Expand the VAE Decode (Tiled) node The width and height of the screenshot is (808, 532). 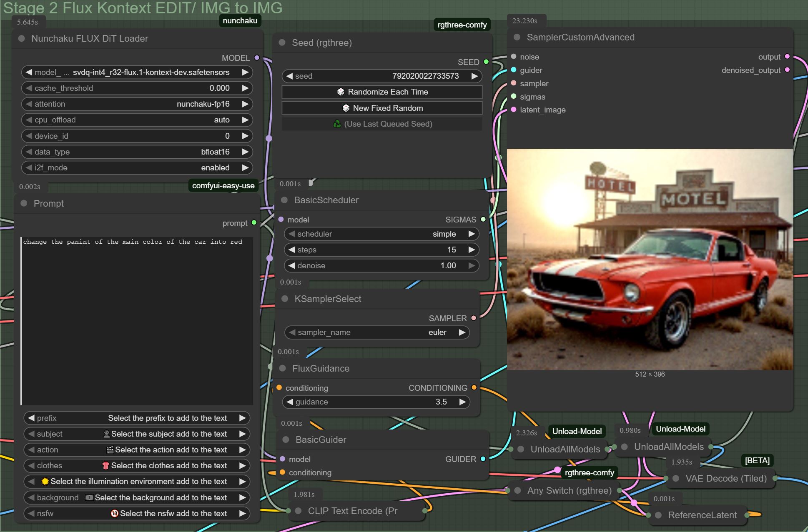676,478
